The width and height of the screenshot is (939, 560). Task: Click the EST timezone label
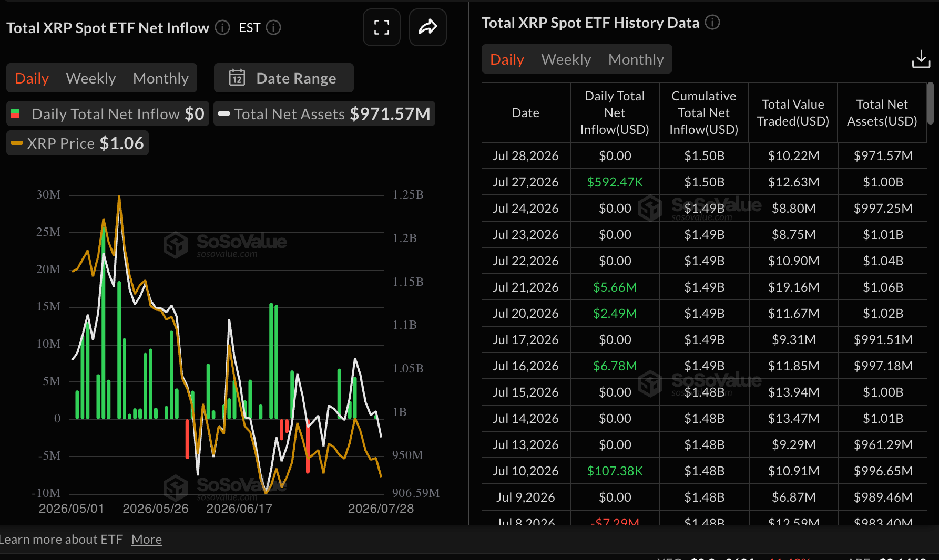pyautogui.click(x=250, y=27)
